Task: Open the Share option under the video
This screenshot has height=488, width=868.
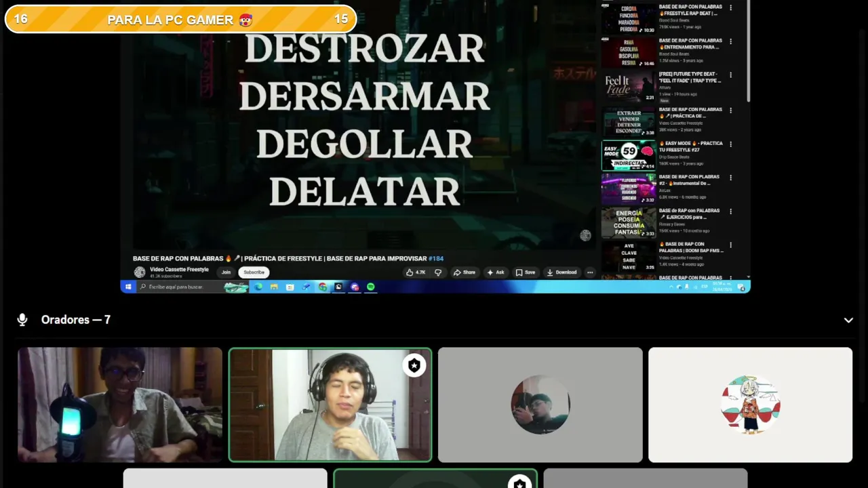Action: point(465,272)
